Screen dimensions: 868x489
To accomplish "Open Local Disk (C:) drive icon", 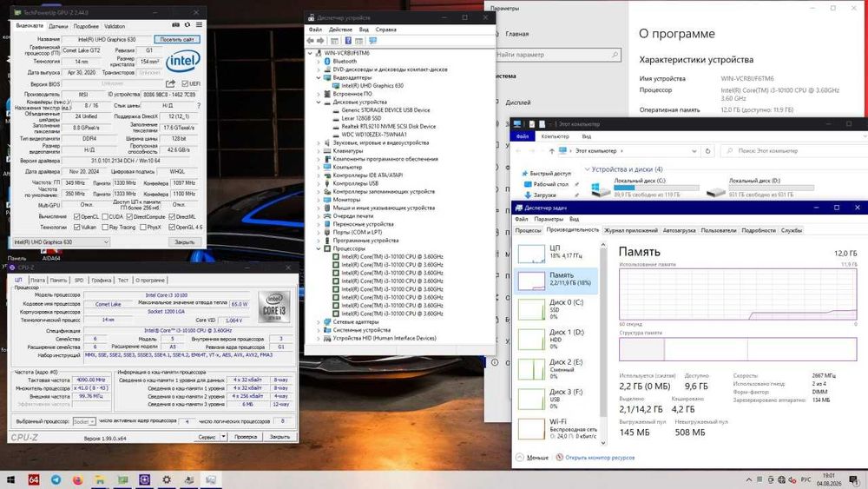I will click(x=601, y=190).
